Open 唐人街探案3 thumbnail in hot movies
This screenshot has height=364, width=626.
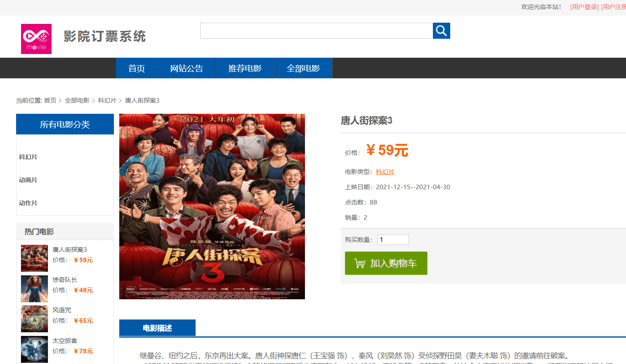(x=34, y=258)
